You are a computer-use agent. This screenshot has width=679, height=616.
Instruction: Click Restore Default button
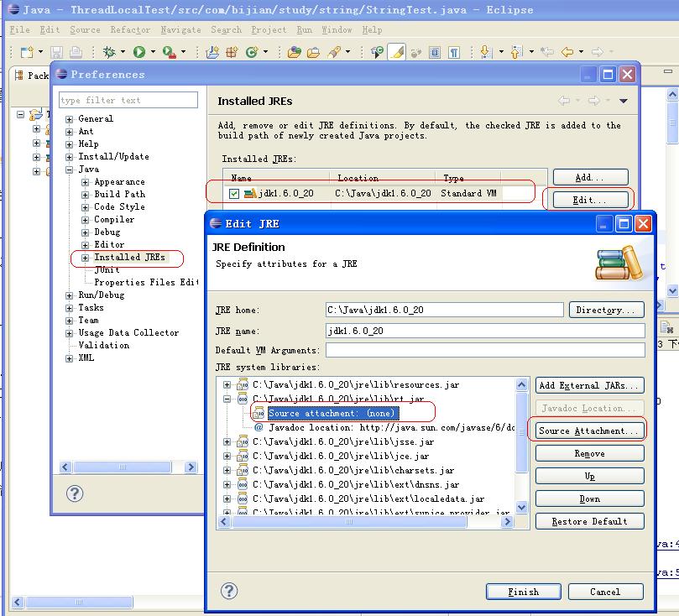(589, 521)
